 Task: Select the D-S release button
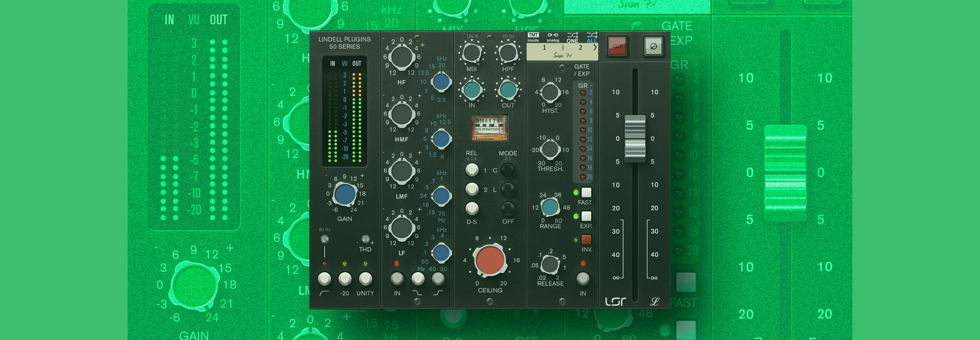point(472,208)
